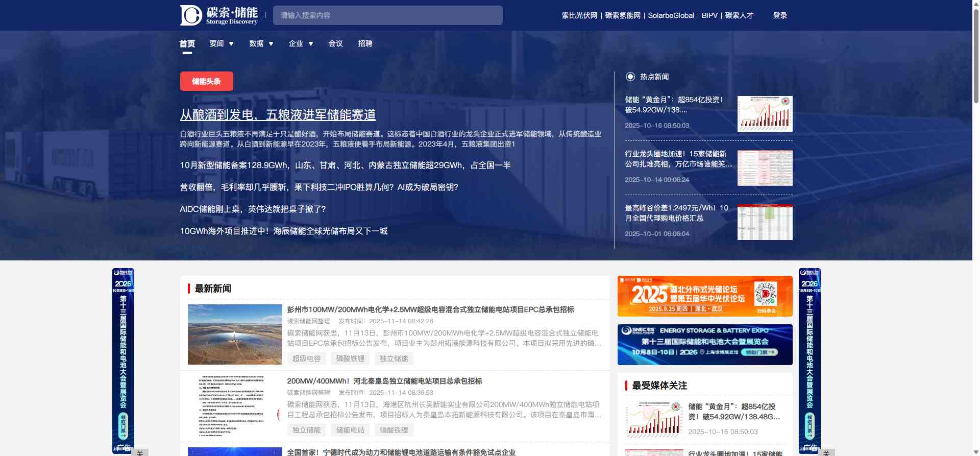This screenshot has width=980, height=456.
Task: Click the 登录 login link
Action: pyautogui.click(x=780, y=16)
